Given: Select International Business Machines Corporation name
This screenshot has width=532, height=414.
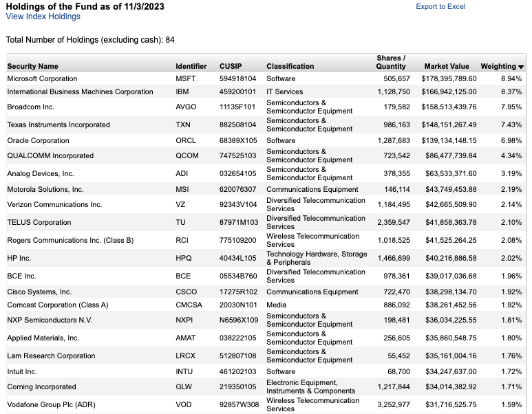Looking at the screenshot, I should click(x=80, y=92).
